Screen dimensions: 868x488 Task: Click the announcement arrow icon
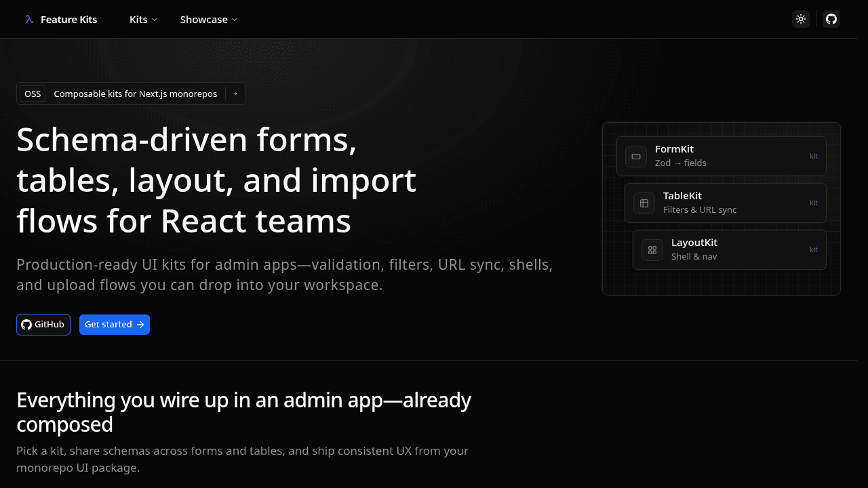point(235,94)
